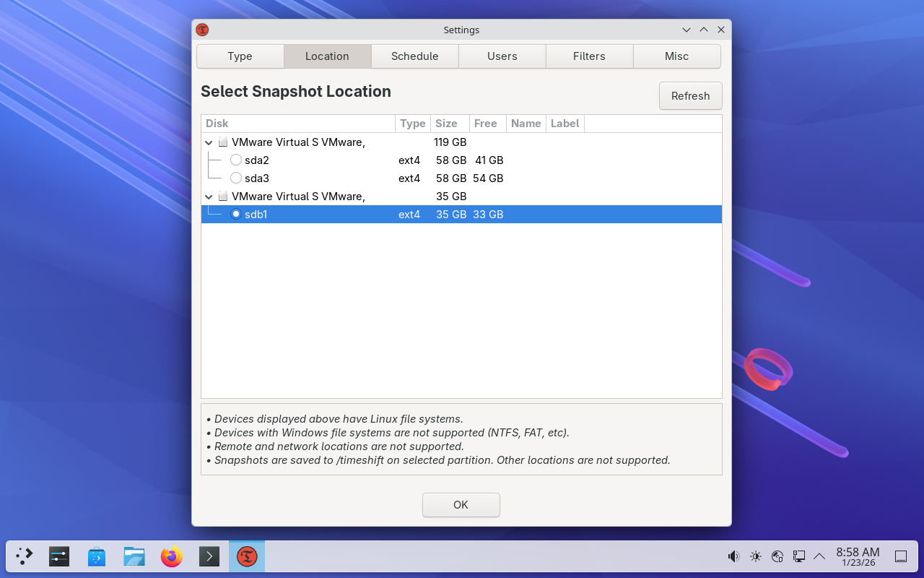The width and height of the screenshot is (924, 578).
Task: Collapse the 35 GB VMware disk
Action: tap(209, 197)
